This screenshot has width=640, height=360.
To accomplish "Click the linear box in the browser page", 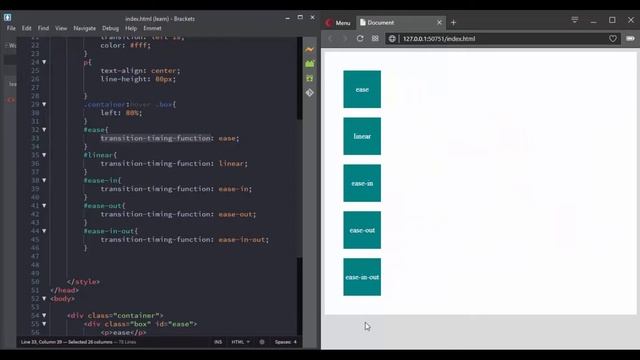I will coord(362,136).
